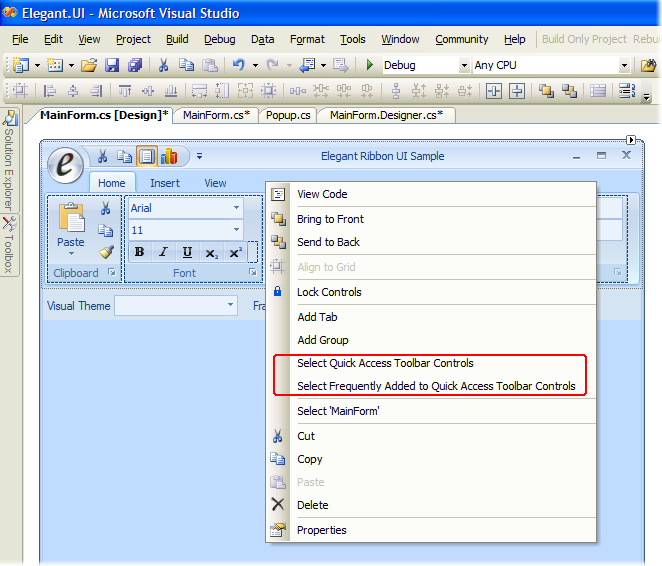Open the Font group dialog launcher

252,272
